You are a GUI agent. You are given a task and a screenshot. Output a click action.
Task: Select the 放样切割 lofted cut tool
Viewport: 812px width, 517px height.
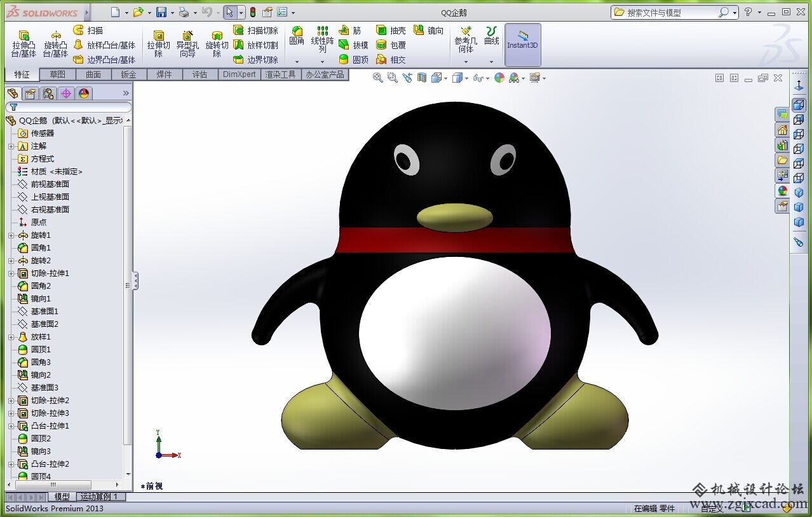click(255, 45)
